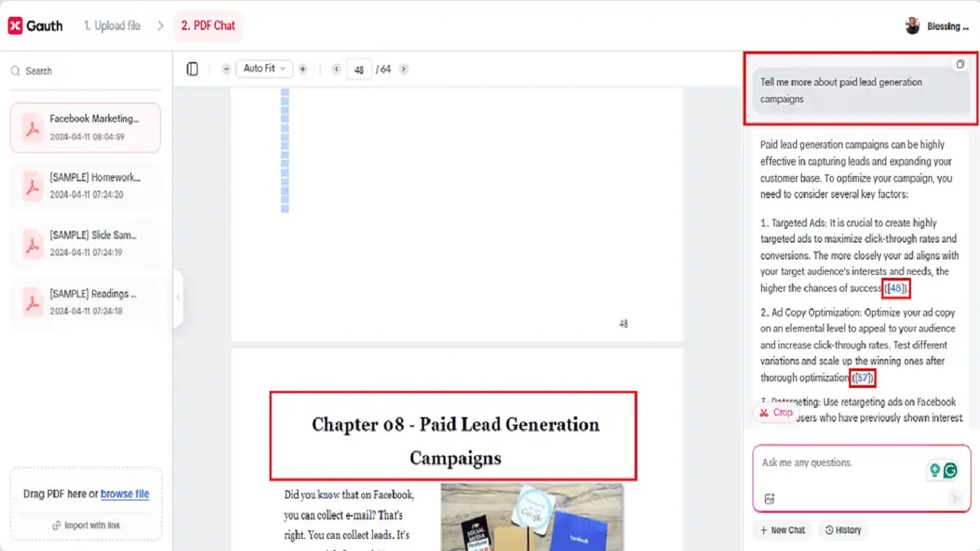This screenshot has width=980, height=551.
Task: Click the browse file link
Action: (x=125, y=494)
